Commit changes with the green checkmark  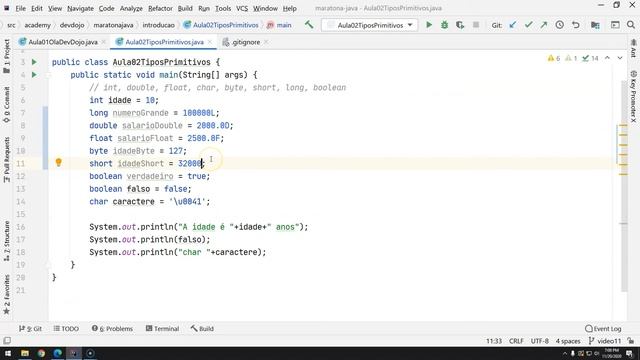click(529, 25)
